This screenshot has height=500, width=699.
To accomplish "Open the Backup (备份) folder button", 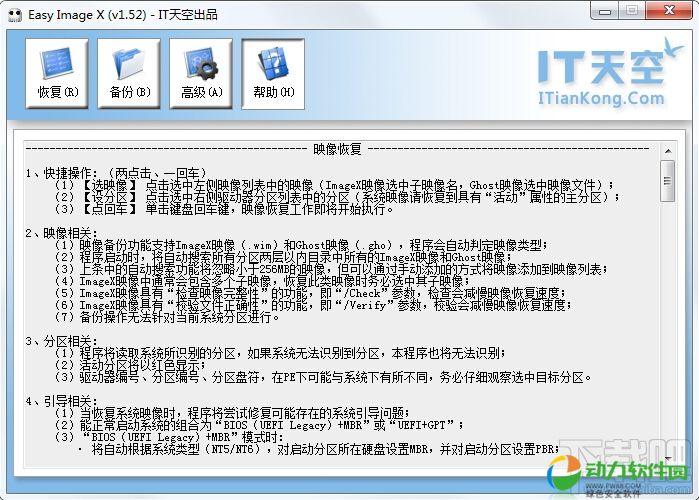I will click(129, 72).
